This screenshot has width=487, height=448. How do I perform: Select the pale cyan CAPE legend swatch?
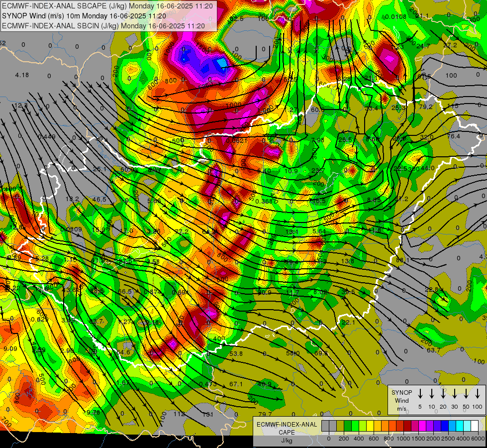pyautogui.click(x=467, y=426)
